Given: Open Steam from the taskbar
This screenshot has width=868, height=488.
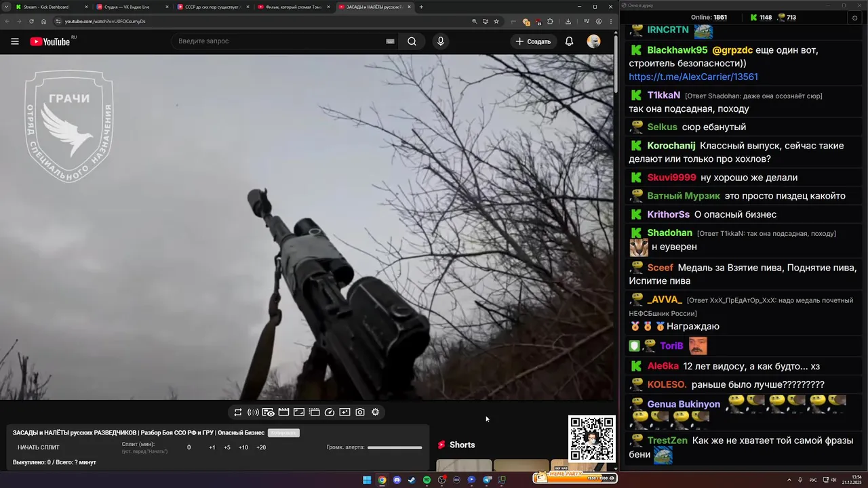Looking at the screenshot, I should [x=412, y=481].
